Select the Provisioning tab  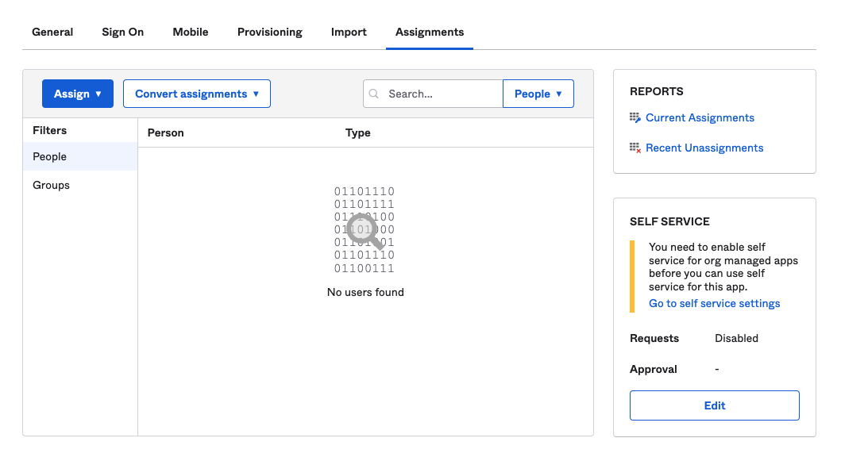tap(269, 32)
